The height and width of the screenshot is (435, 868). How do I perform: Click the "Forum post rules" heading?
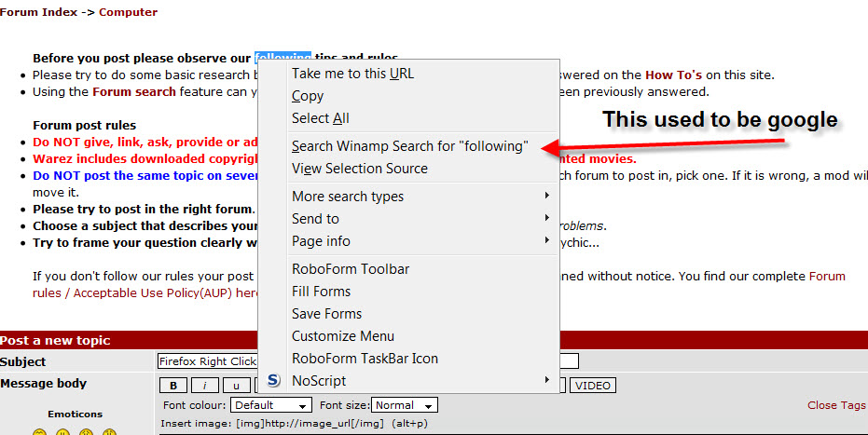pos(84,125)
